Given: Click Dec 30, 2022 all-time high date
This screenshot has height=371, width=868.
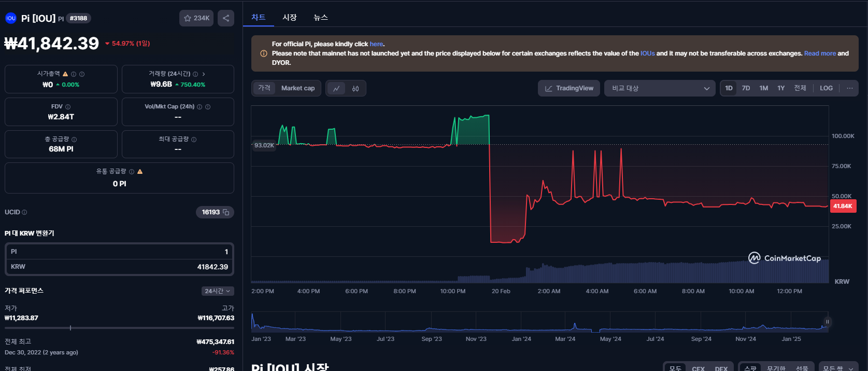Looking at the screenshot, I should coord(41,352).
